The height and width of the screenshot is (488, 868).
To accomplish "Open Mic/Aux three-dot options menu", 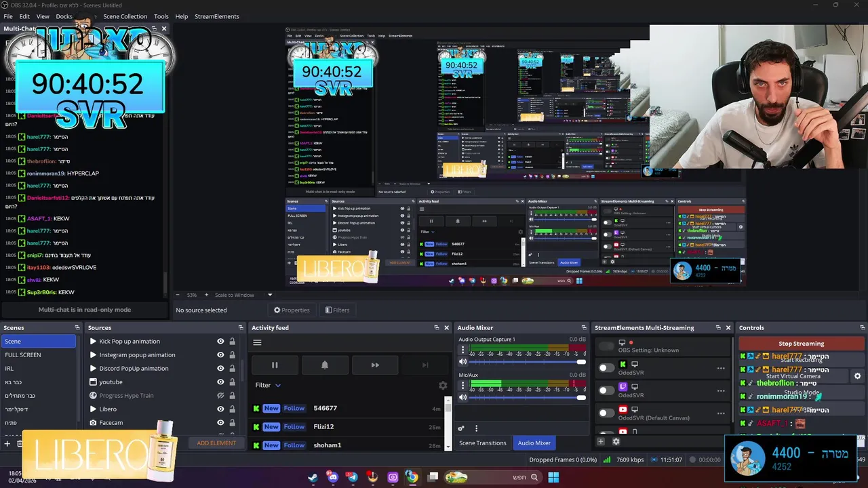I will pos(463,386).
